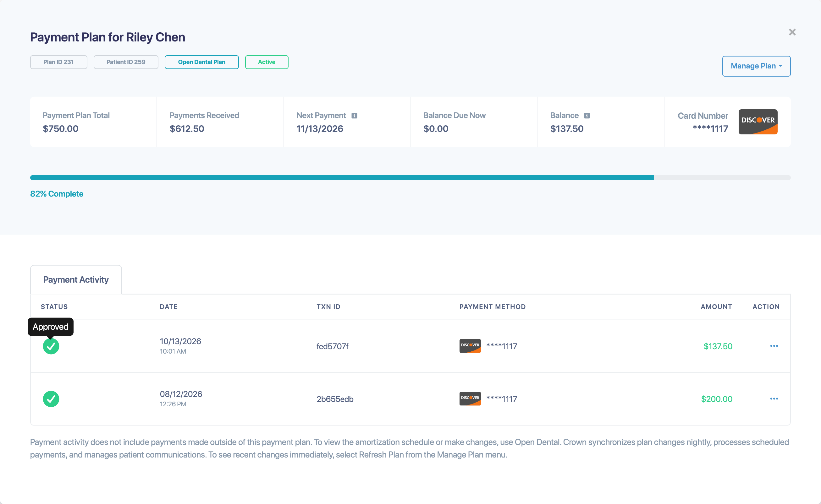Screen dimensions: 821x504
Task: Click the TXN ID column header
Action: (328, 307)
